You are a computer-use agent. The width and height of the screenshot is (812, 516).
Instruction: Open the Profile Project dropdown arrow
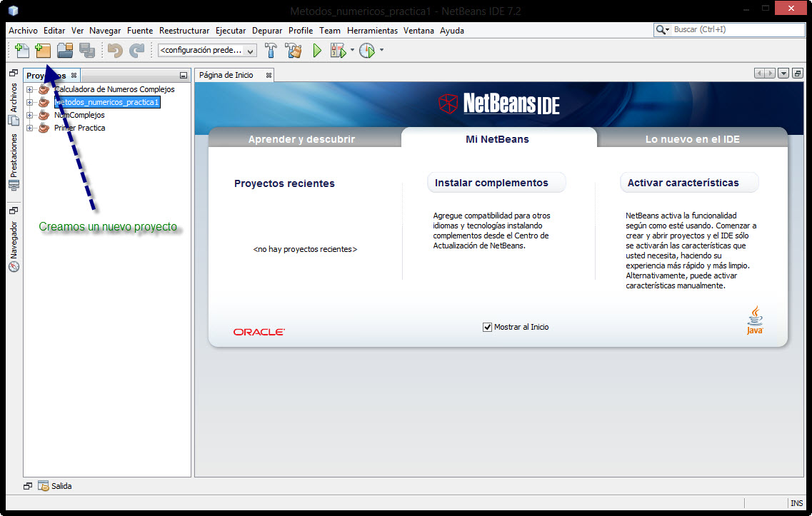click(x=381, y=50)
